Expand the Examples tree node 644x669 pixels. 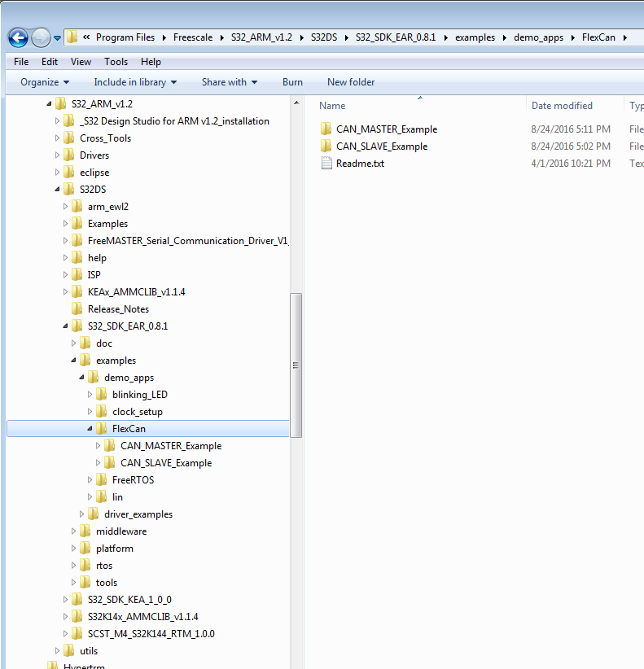(x=65, y=223)
